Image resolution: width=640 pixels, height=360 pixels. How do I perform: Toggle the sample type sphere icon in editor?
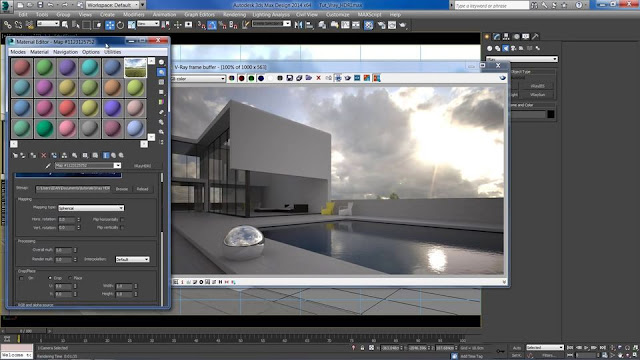point(162,62)
